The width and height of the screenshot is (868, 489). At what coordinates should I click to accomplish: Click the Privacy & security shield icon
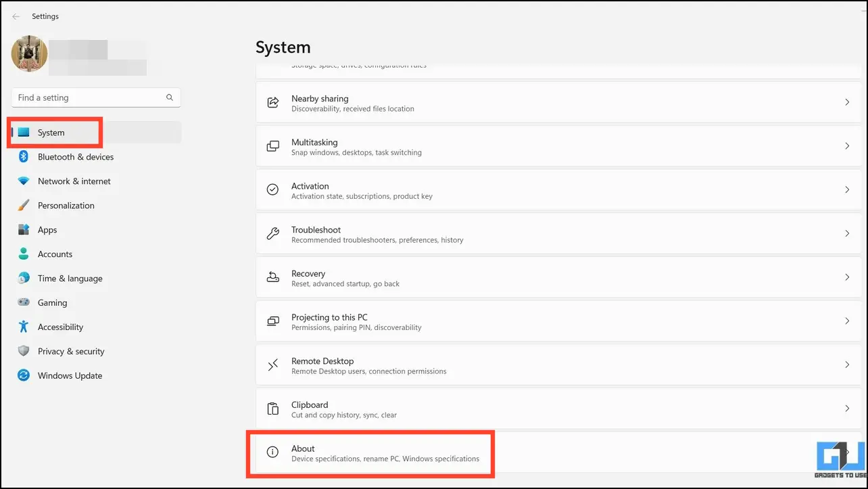pos(24,351)
